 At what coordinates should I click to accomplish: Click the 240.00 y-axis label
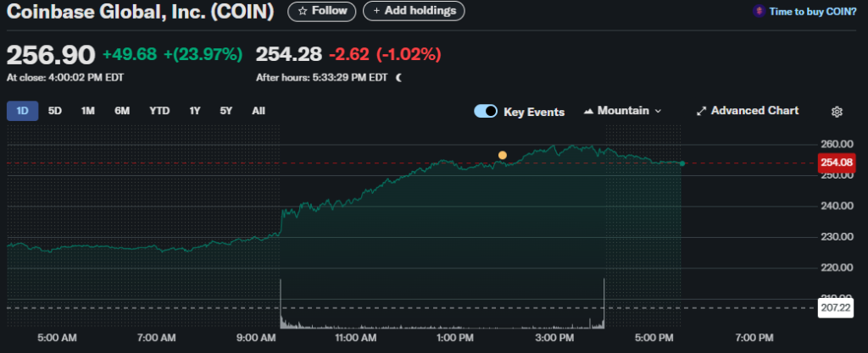[x=837, y=206]
